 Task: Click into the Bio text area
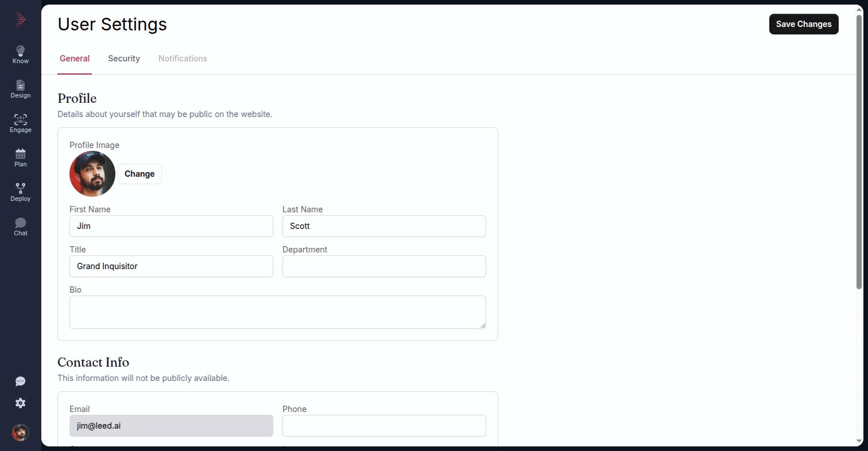point(278,312)
